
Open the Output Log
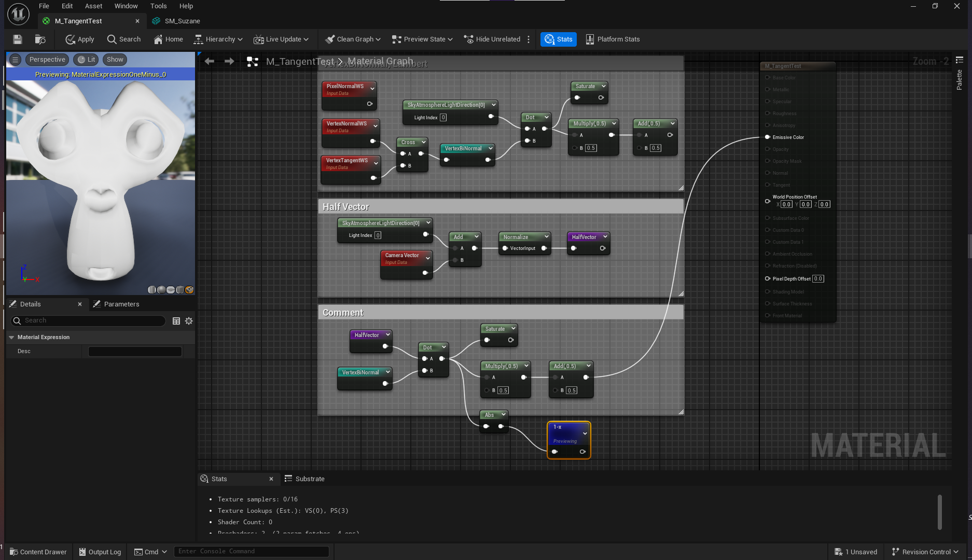tap(100, 552)
